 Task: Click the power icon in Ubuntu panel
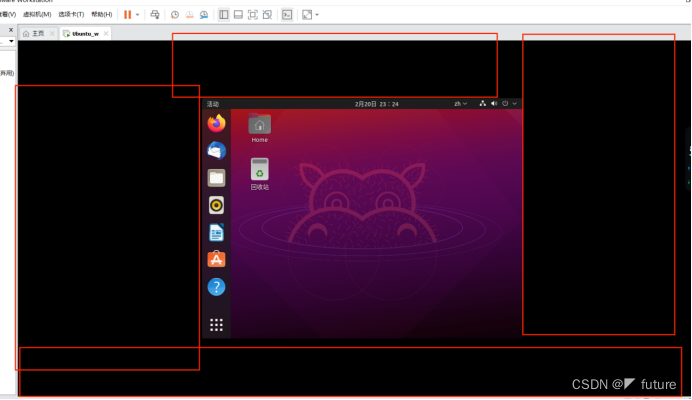pos(505,103)
